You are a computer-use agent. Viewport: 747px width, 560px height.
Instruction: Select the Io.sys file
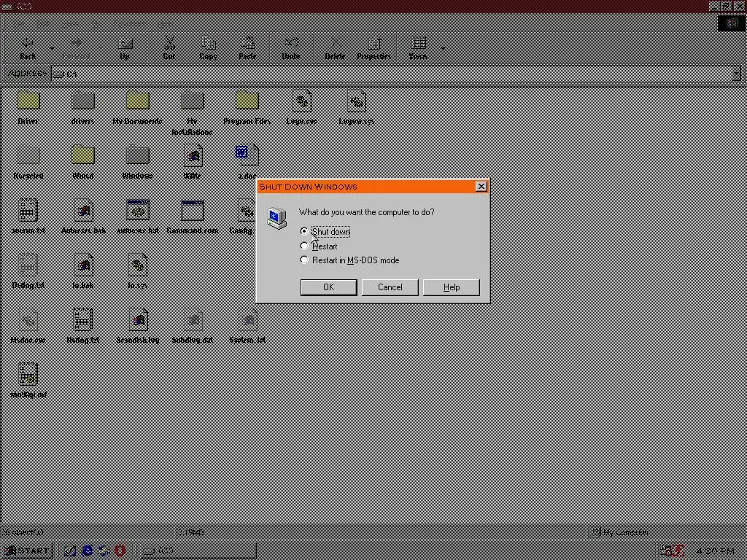point(138,272)
